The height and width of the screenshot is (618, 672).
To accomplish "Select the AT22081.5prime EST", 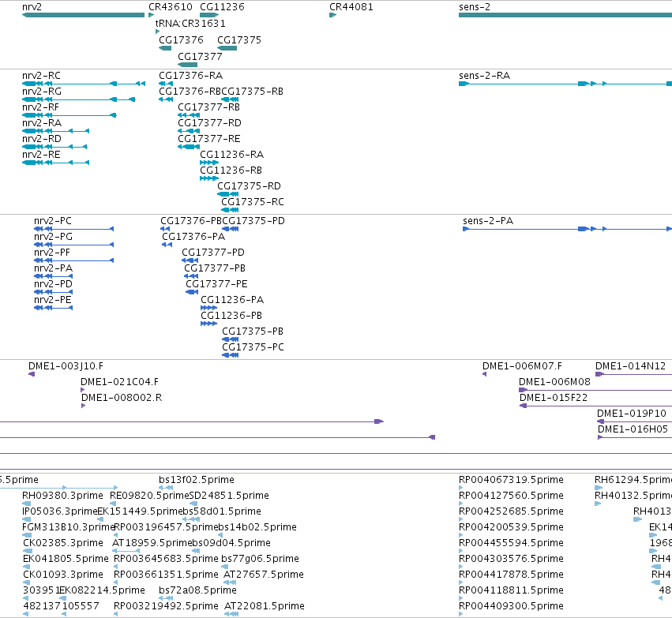I will point(265,606).
